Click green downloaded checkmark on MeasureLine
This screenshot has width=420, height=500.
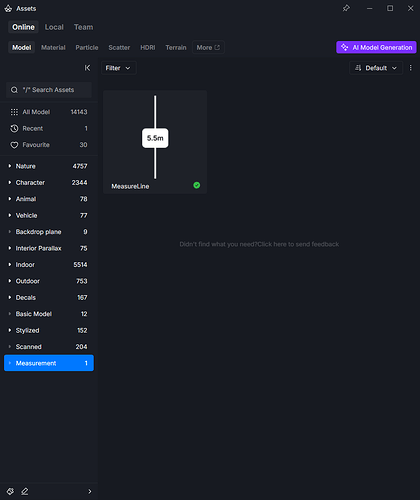coord(197,185)
